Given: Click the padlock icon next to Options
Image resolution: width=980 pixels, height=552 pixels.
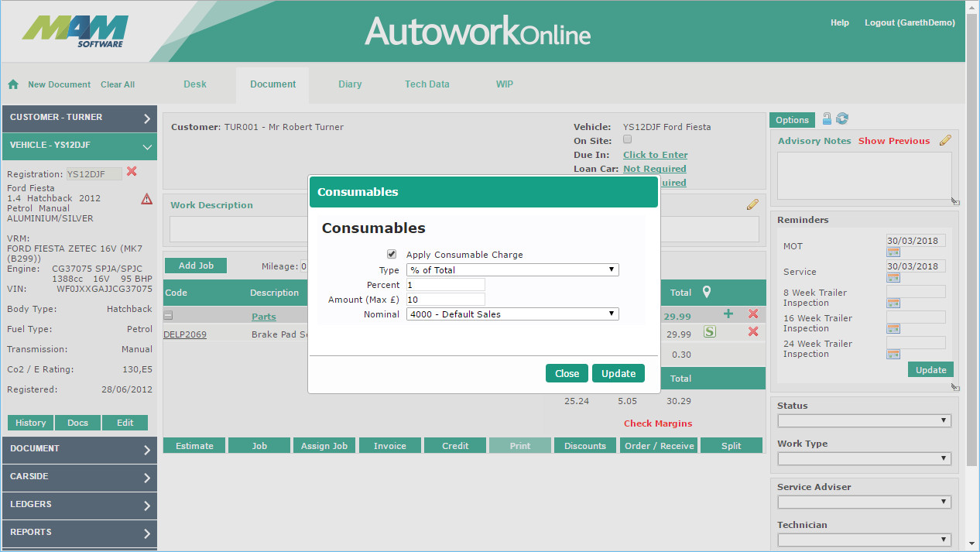Looking at the screenshot, I should coord(827,118).
